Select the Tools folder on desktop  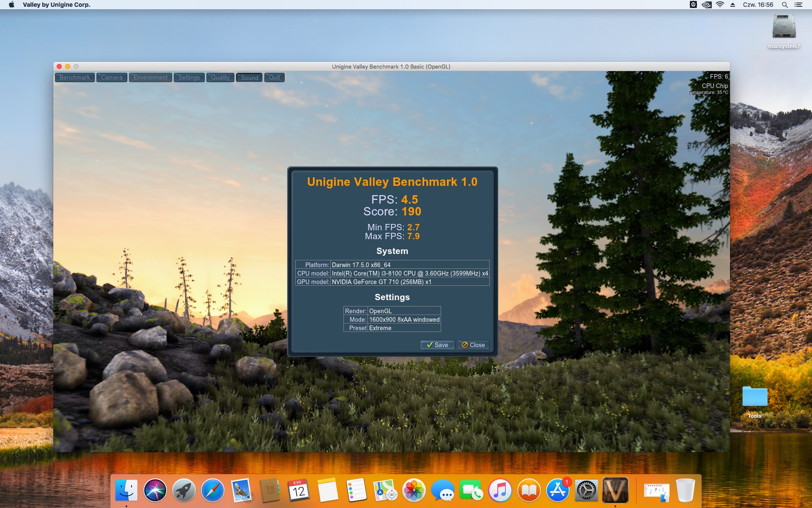click(x=754, y=397)
